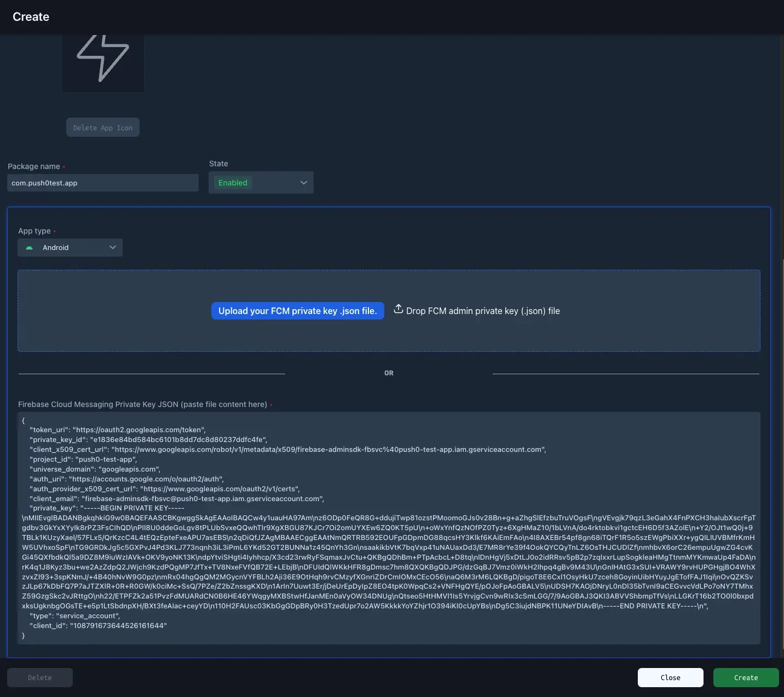The image size is (784, 697).
Task: Select the Enabled state label
Action: [x=232, y=182]
